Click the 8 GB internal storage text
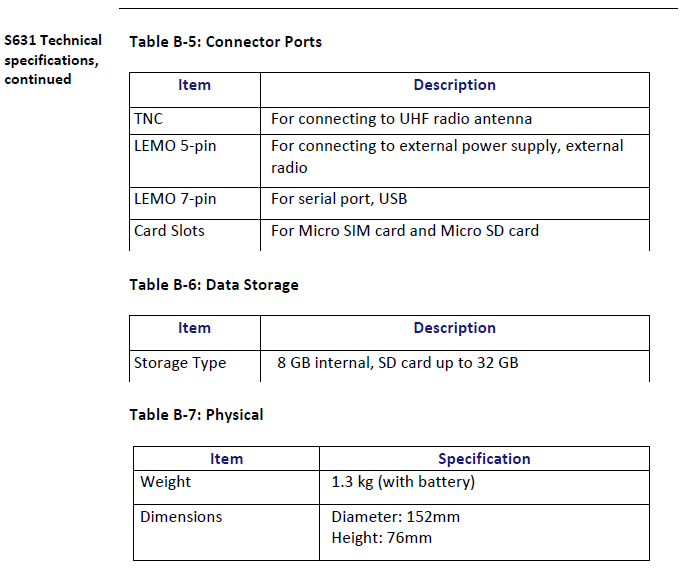Viewport: 684px width, 573px height. 397,363
